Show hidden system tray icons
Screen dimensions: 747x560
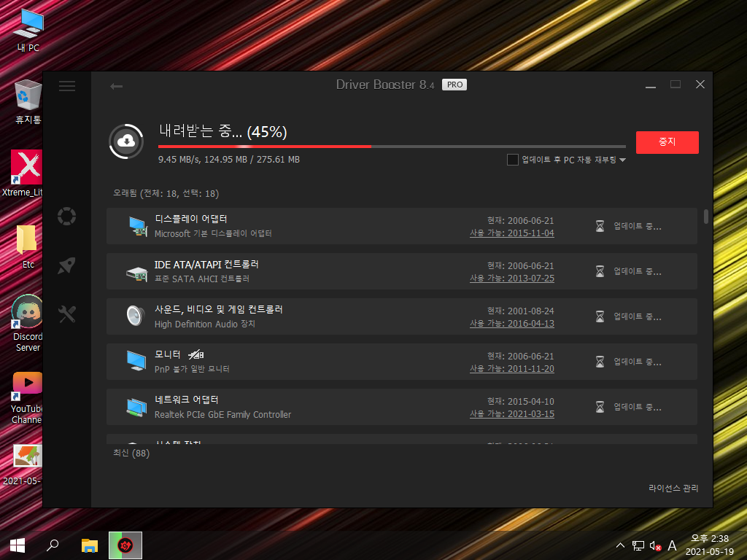(x=620, y=545)
